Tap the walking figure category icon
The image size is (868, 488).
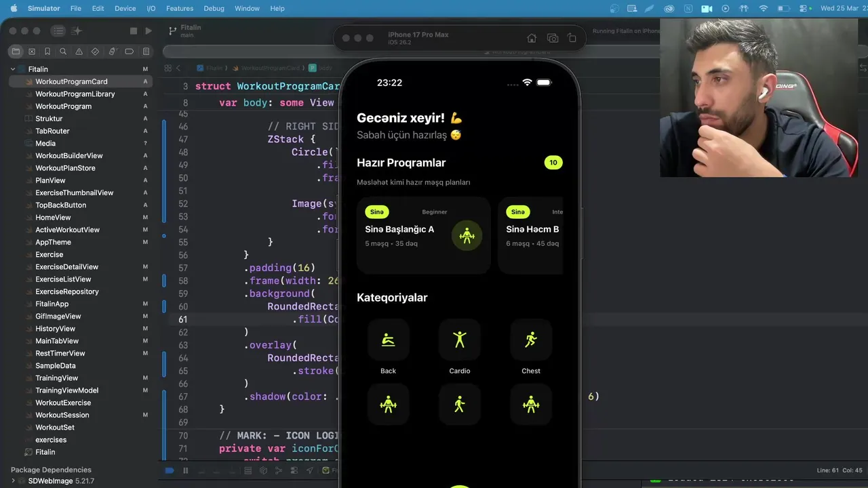(x=460, y=405)
